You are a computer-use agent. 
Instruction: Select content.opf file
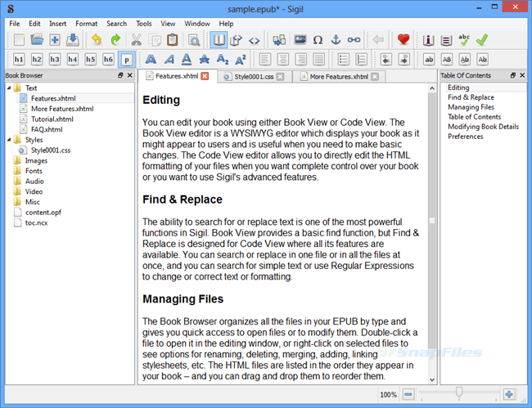pyautogui.click(x=43, y=213)
